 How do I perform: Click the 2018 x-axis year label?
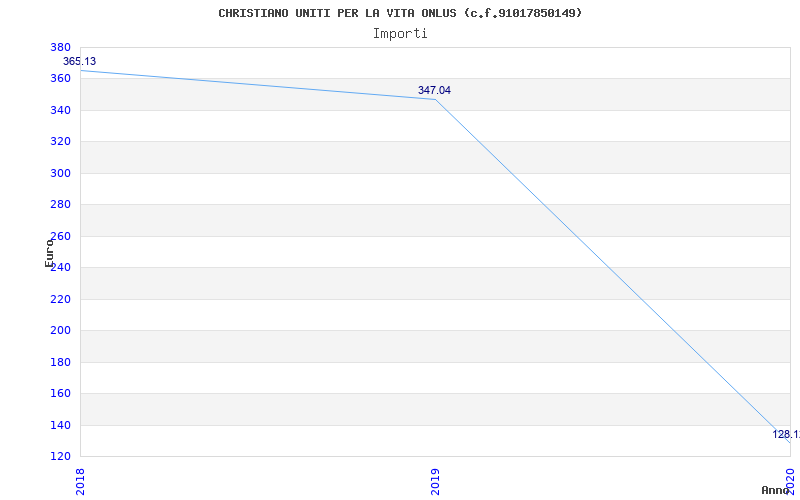(x=81, y=480)
